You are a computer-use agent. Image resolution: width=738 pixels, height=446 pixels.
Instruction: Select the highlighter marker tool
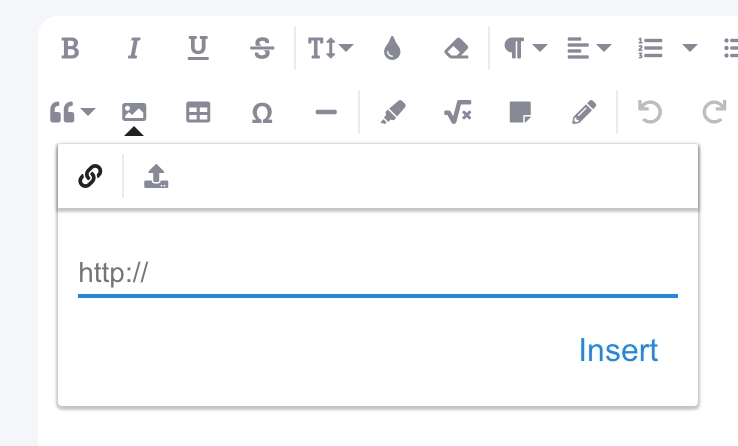click(x=393, y=113)
